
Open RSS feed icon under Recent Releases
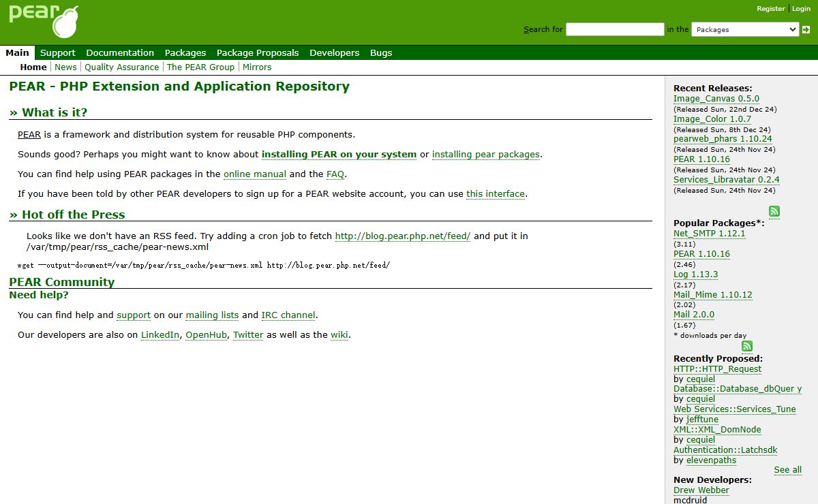tap(774, 211)
